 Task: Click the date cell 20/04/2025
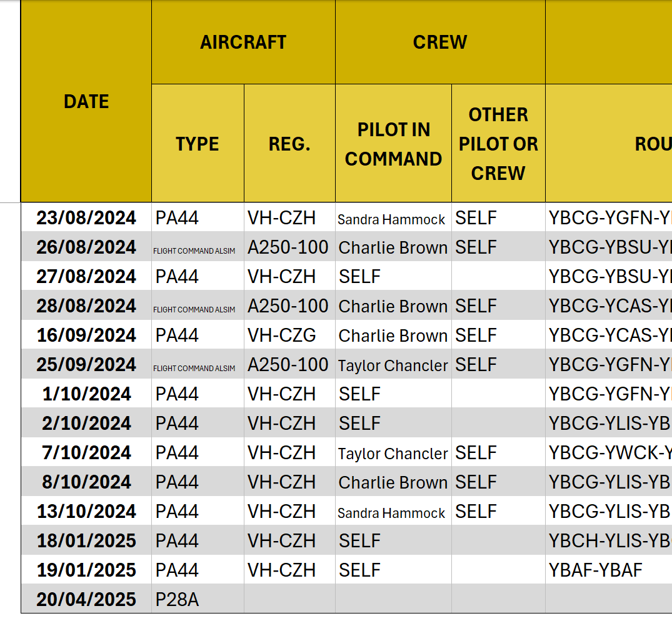coord(86,599)
